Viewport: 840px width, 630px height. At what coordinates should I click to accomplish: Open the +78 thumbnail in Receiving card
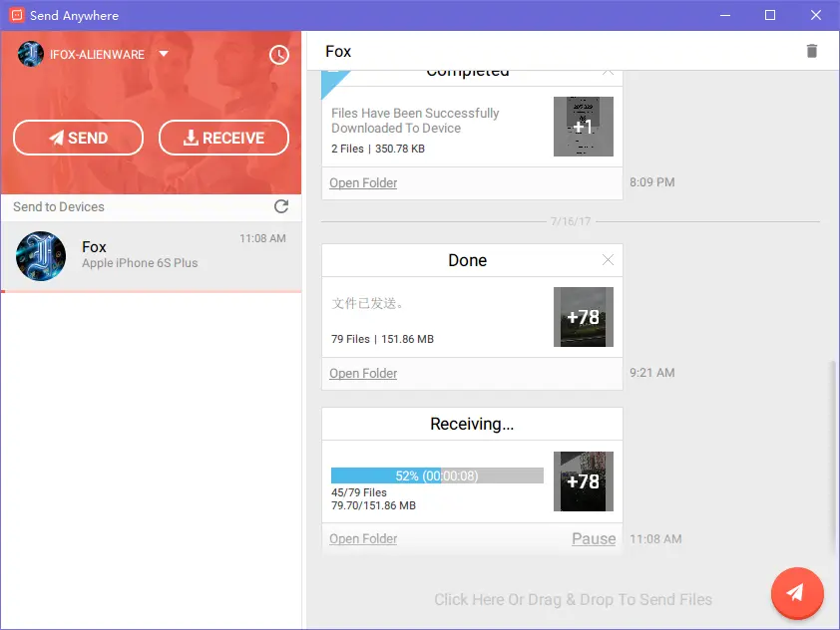tap(584, 481)
